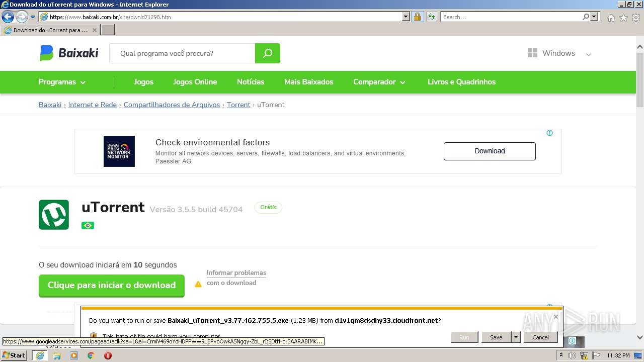
Task: Click the green search magnifier button
Action: point(268,53)
